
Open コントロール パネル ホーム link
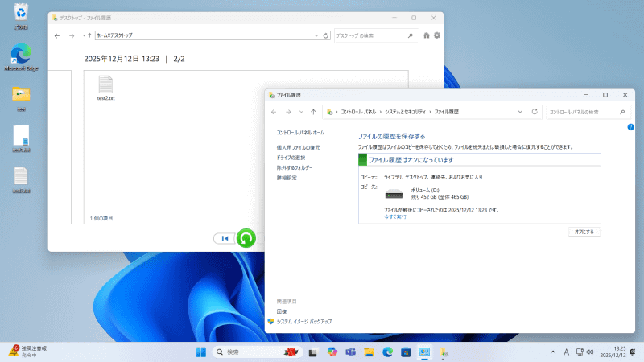[x=300, y=133]
